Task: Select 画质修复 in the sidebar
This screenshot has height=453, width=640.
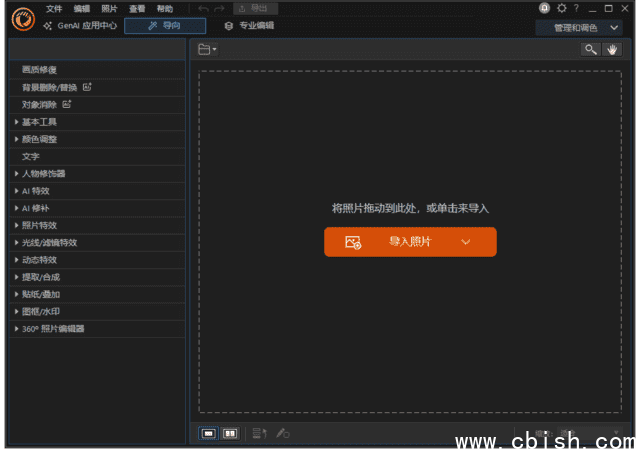Action: coord(39,70)
